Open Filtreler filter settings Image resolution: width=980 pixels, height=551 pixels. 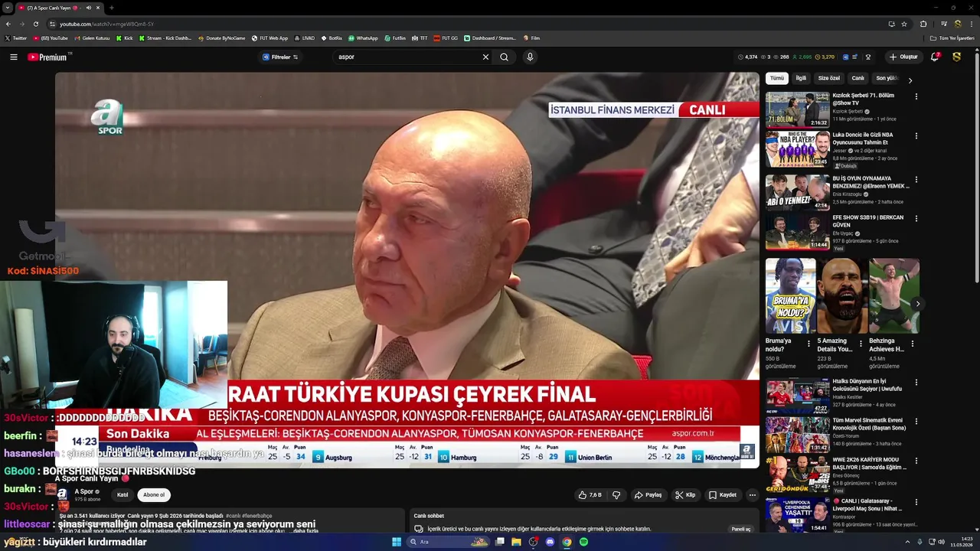[x=280, y=57]
